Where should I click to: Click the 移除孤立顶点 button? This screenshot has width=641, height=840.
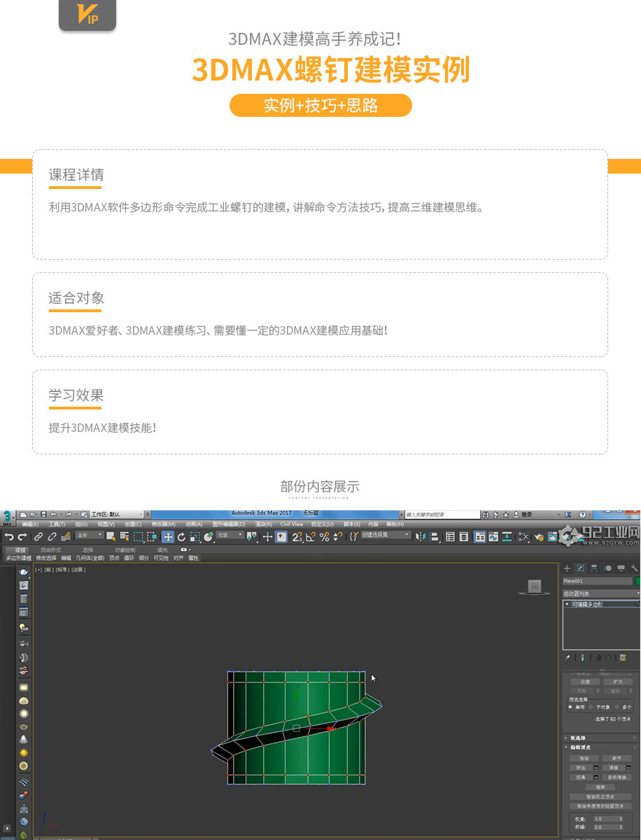tap(600, 797)
